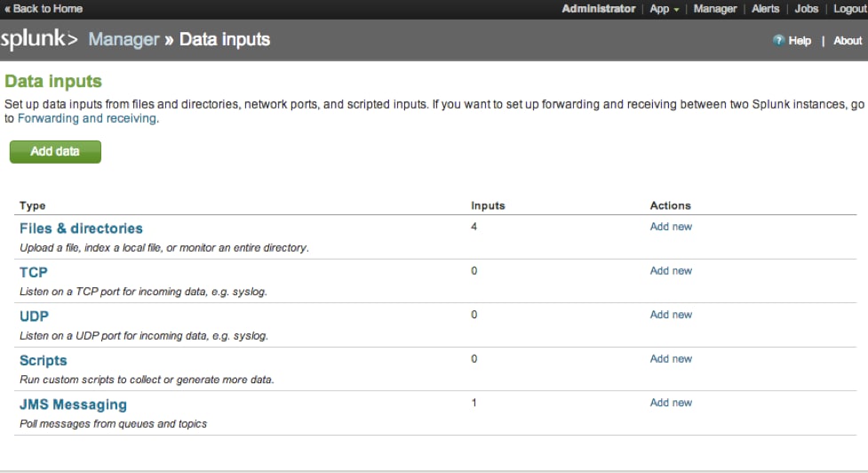Open the Scripts input type
The width and height of the screenshot is (868, 473).
coord(44,361)
